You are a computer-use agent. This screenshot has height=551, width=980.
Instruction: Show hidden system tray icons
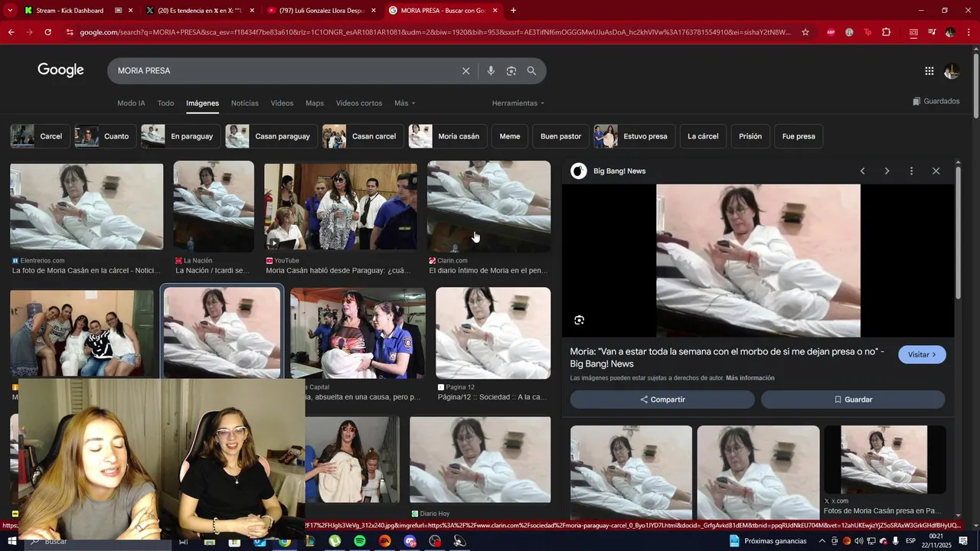(822, 541)
